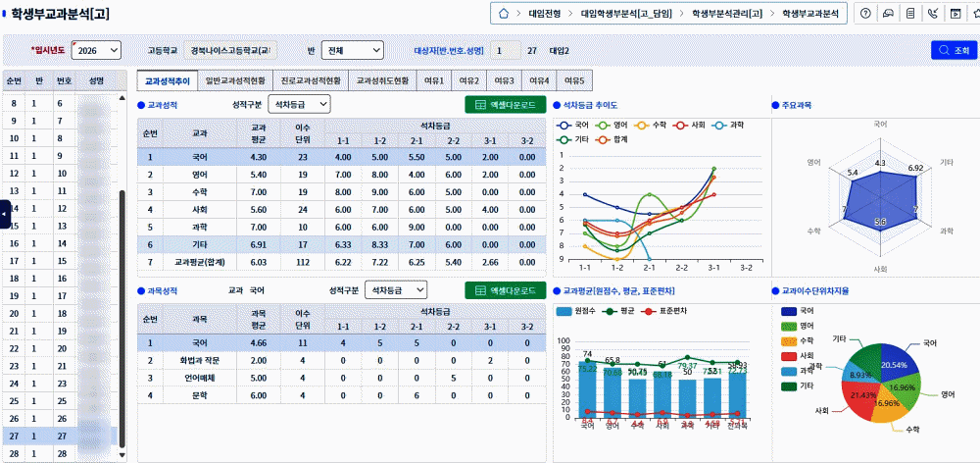This screenshot has width=980, height=463.
Task: Click the star favorite icon at top right
Action: [976, 14]
